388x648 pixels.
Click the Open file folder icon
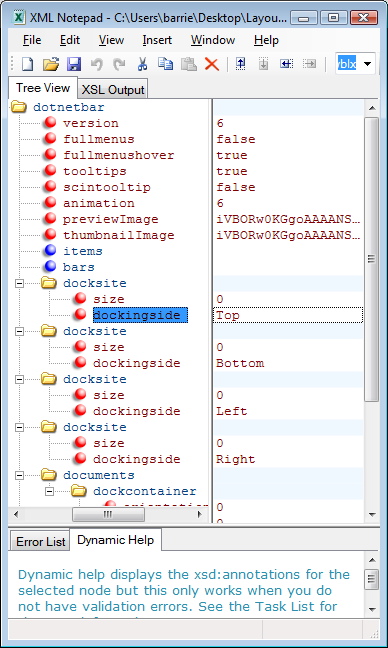tap(51, 64)
